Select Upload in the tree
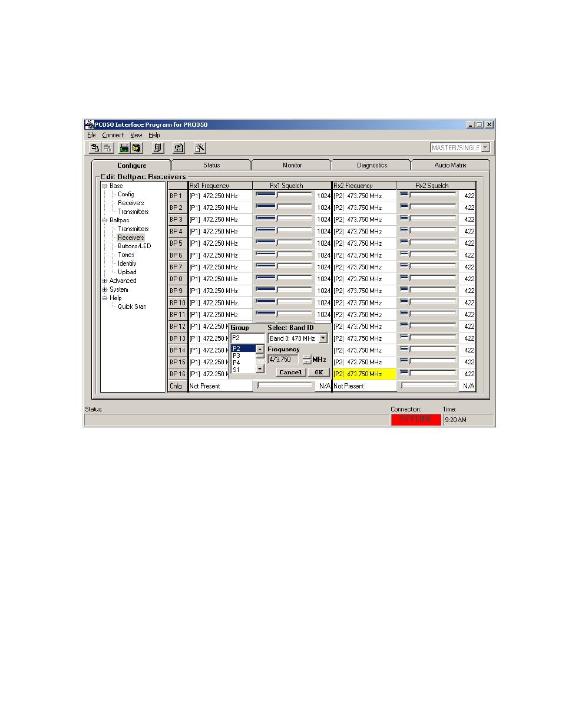Screen dimensions: 562x728 click(x=127, y=272)
